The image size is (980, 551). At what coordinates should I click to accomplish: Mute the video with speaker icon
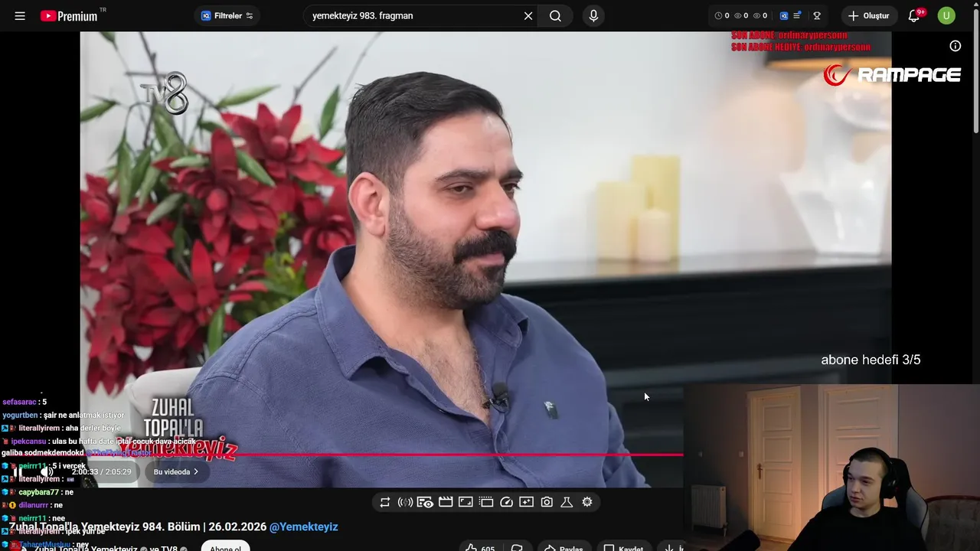coord(47,471)
